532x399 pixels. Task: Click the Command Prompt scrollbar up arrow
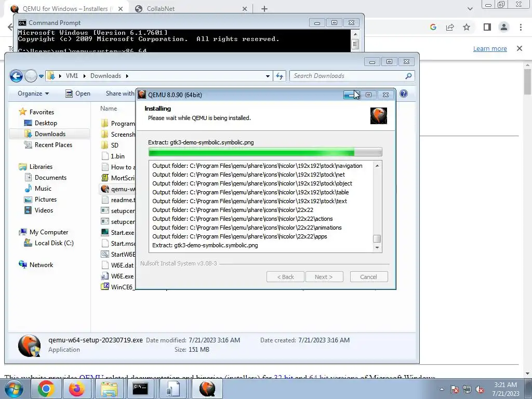(355, 34)
